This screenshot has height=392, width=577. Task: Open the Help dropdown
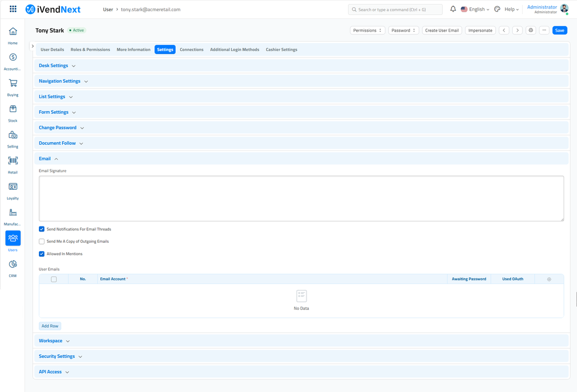pyautogui.click(x=512, y=9)
